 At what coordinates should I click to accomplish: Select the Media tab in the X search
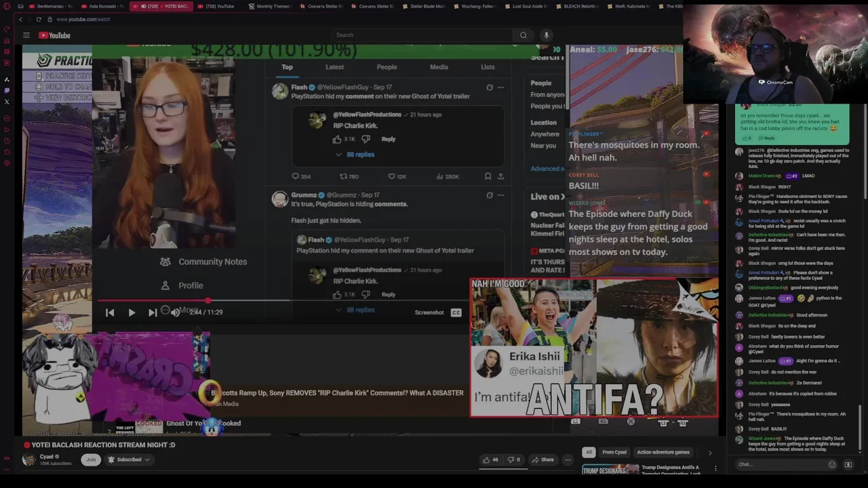(439, 67)
